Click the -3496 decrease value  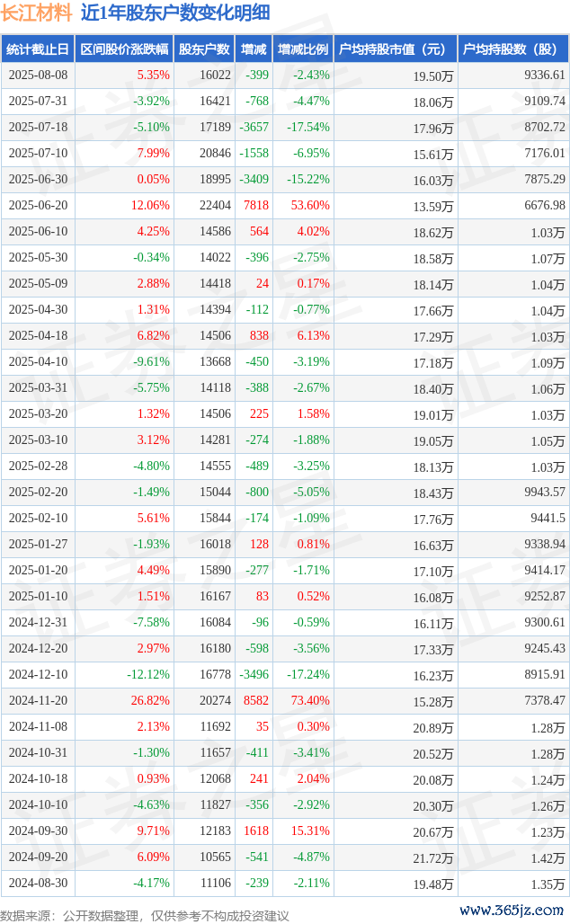(x=254, y=674)
